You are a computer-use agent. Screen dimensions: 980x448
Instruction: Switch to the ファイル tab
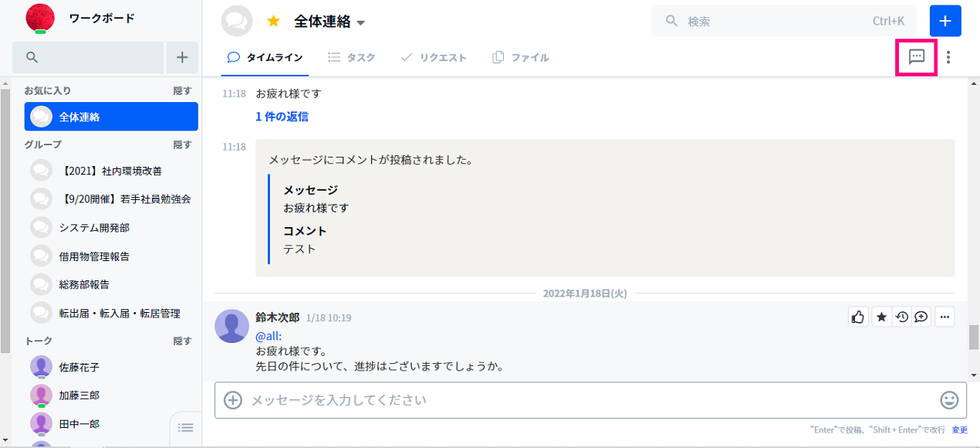click(521, 57)
